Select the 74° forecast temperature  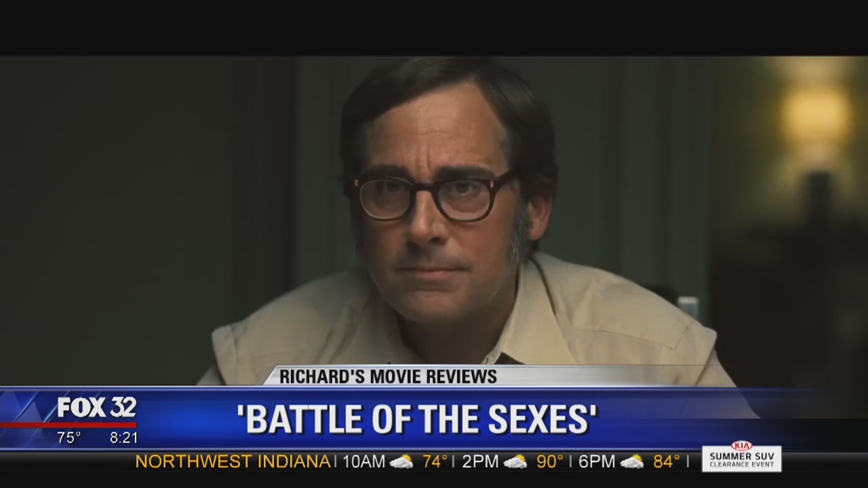[435, 462]
